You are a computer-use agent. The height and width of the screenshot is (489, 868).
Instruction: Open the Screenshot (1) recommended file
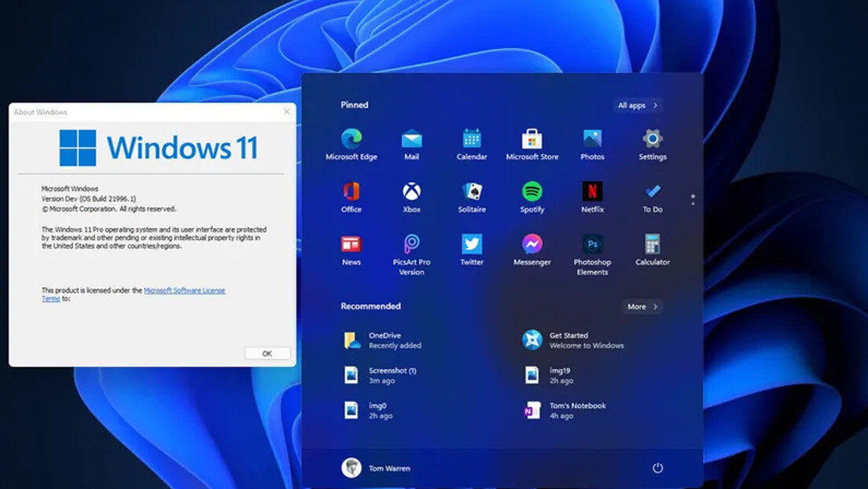(x=381, y=375)
